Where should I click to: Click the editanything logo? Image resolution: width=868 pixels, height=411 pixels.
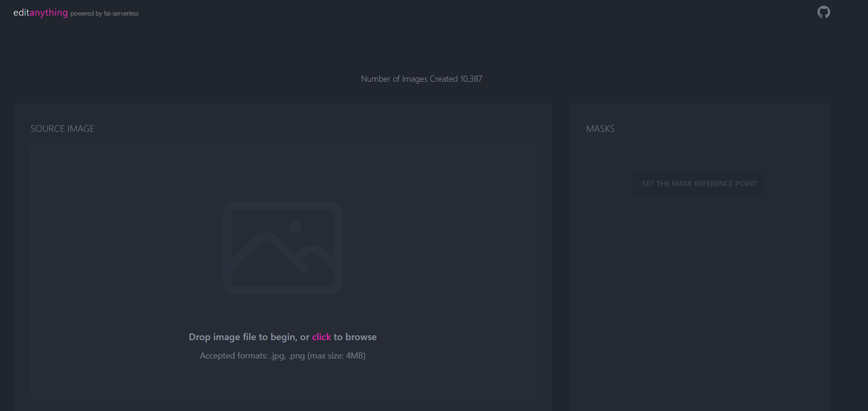(41, 13)
